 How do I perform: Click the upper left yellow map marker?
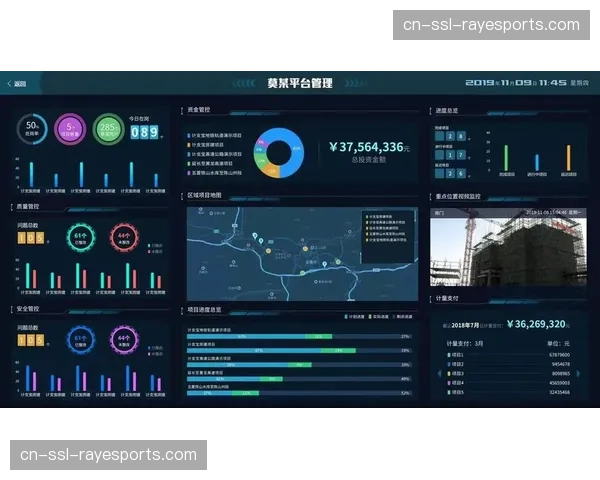click(x=268, y=251)
